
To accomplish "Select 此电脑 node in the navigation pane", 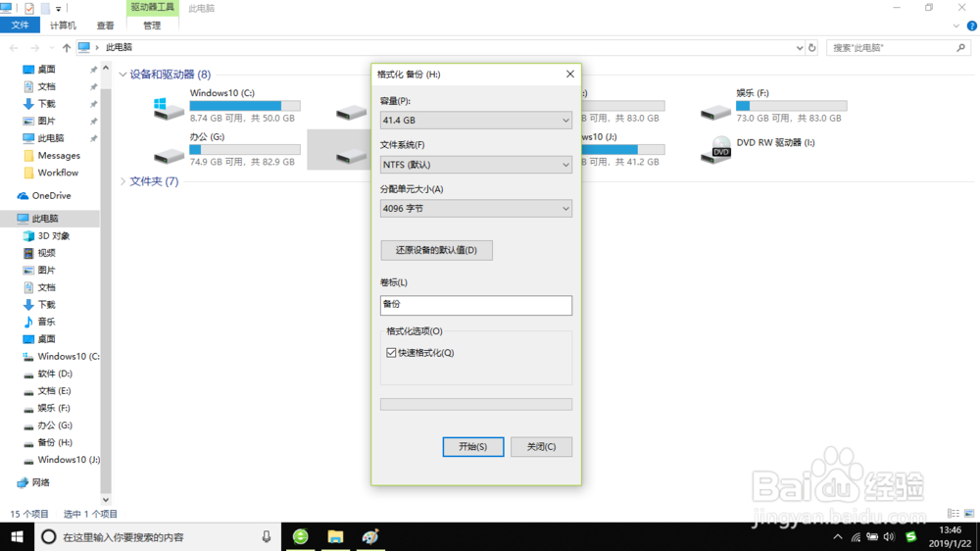I will [x=45, y=219].
